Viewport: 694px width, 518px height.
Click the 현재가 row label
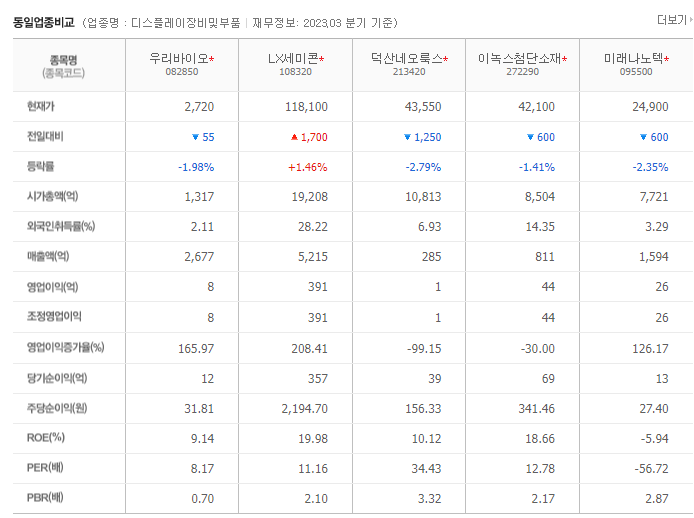point(41,106)
